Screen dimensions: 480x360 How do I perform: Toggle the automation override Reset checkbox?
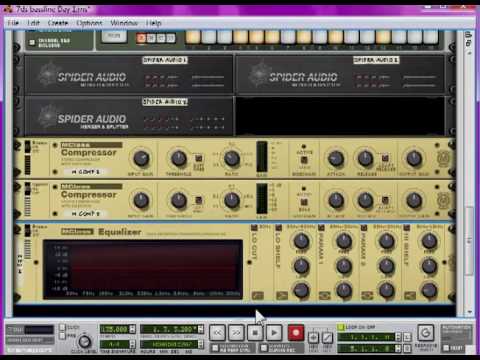click(x=446, y=348)
